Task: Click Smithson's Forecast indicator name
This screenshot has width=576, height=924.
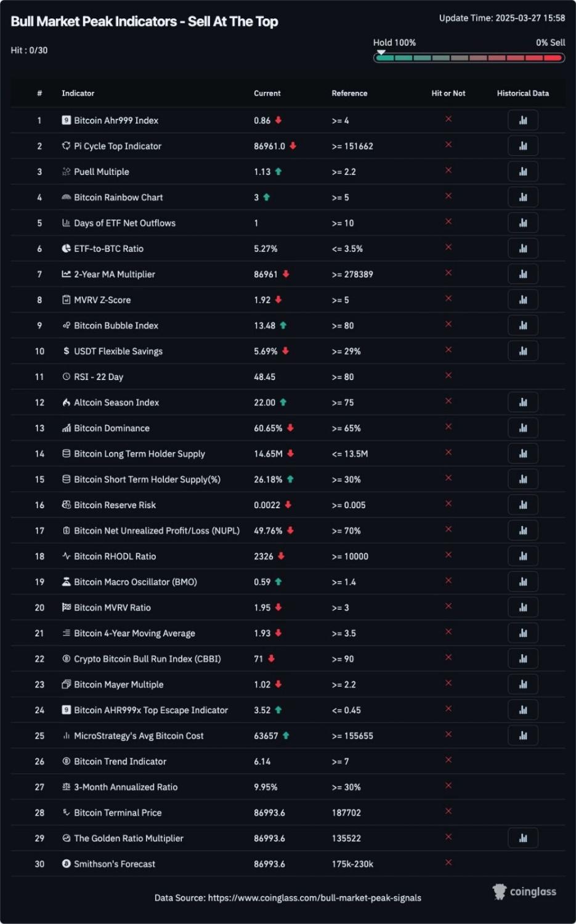Action: tap(114, 864)
